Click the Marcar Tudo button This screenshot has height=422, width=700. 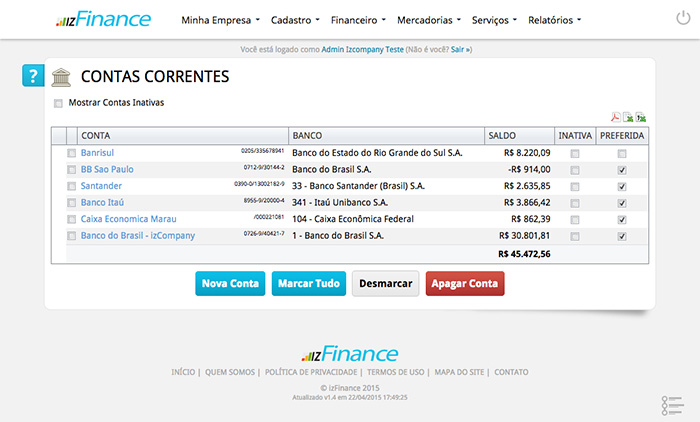click(309, 284)
